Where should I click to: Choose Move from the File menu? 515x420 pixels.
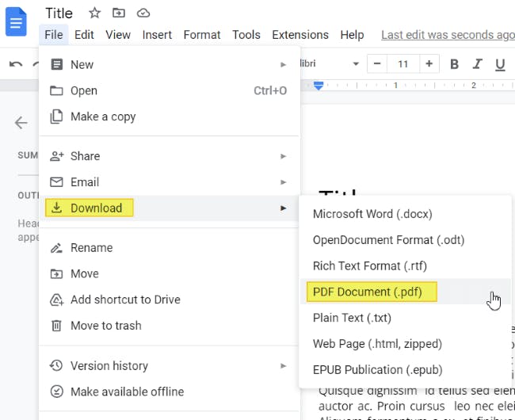click(x=169, y=273)
